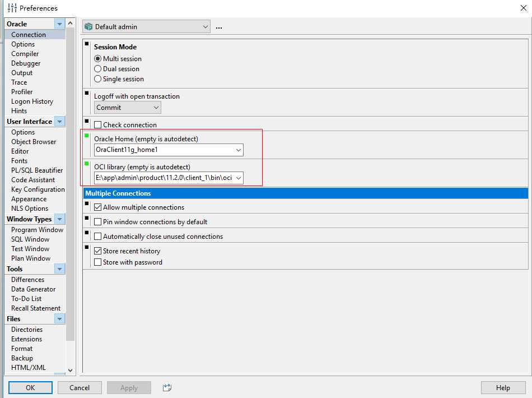Screen dimensions: 532x398
Task: Close the Preferences window
Action: (x=524, y=8)
